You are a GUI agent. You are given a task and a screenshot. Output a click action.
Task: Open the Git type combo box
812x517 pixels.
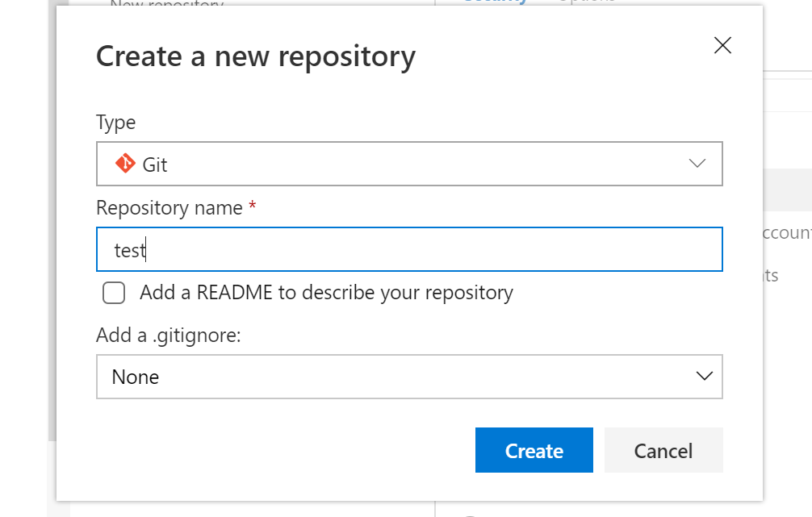pyautogui.click(x=408, y=164)
